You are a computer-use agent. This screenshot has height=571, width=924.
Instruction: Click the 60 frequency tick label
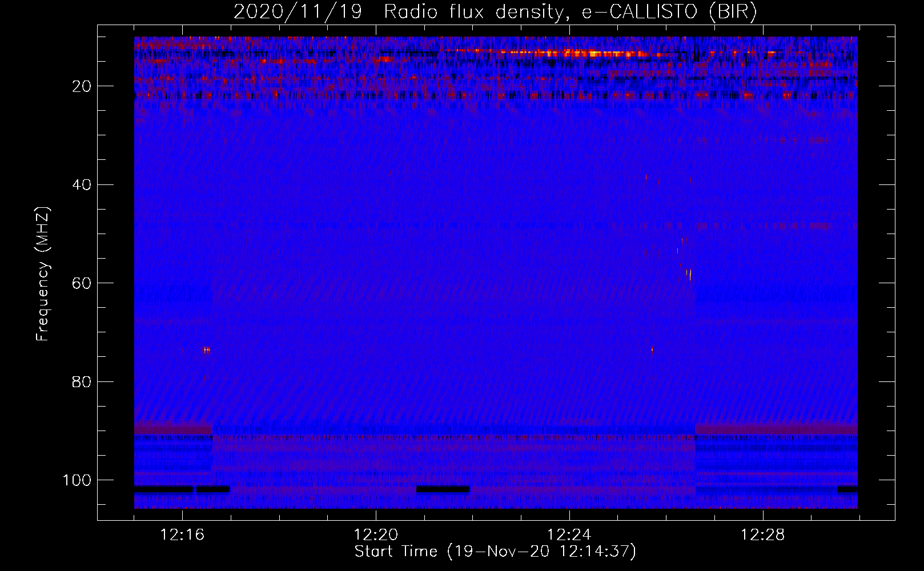coord(82,283)
